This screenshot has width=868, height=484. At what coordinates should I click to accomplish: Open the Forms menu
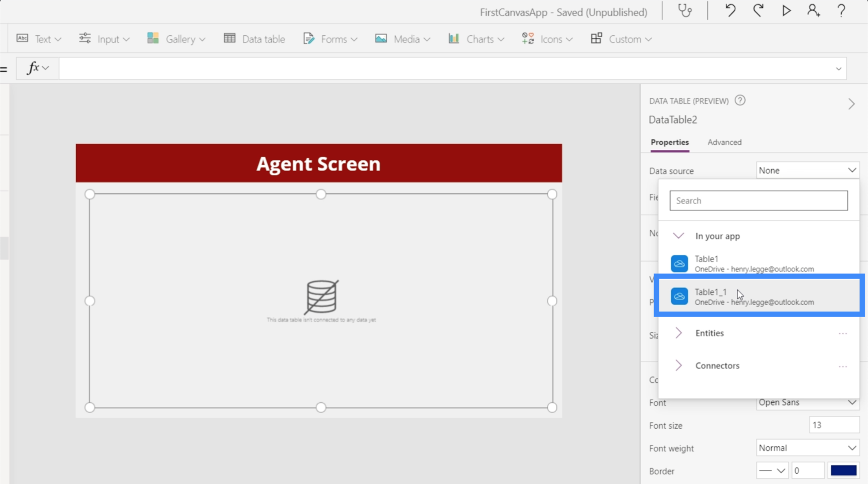330,39
